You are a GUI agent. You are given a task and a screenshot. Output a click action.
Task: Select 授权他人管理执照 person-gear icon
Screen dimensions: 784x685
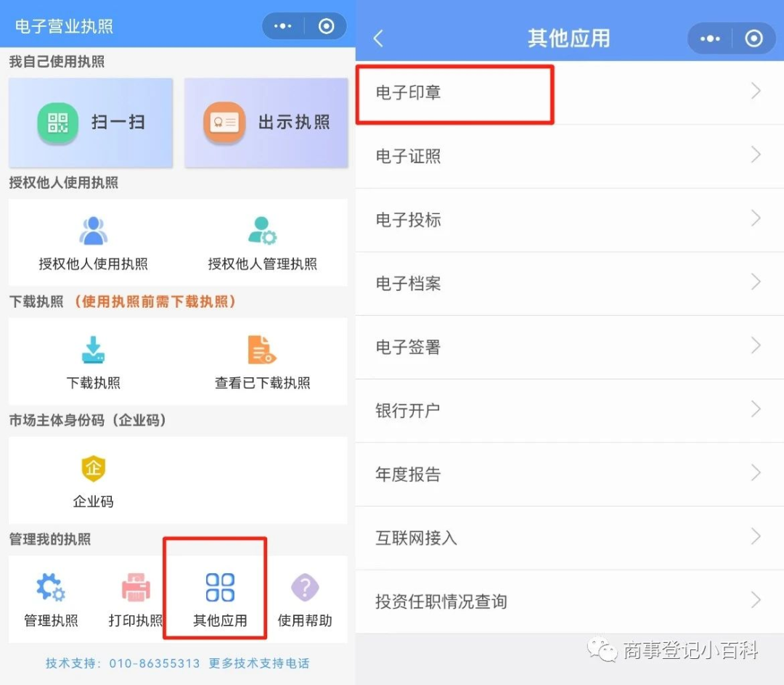point(262,231)
